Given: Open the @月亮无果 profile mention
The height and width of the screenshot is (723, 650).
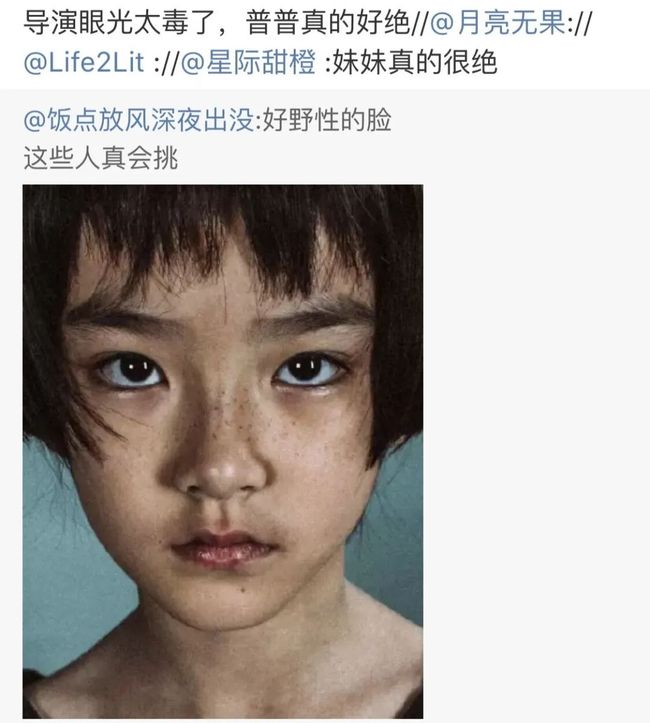Looking at the screenshot, I should coord(498,23).
